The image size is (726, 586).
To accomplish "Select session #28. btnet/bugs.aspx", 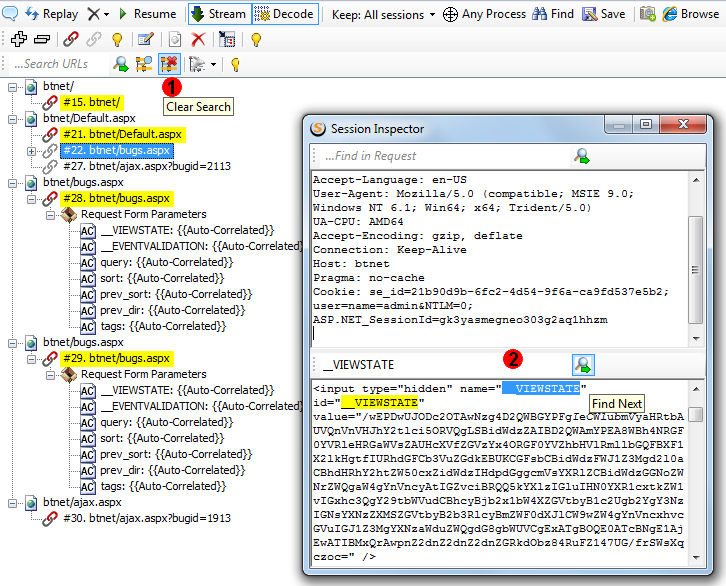I will pos(117,199).
